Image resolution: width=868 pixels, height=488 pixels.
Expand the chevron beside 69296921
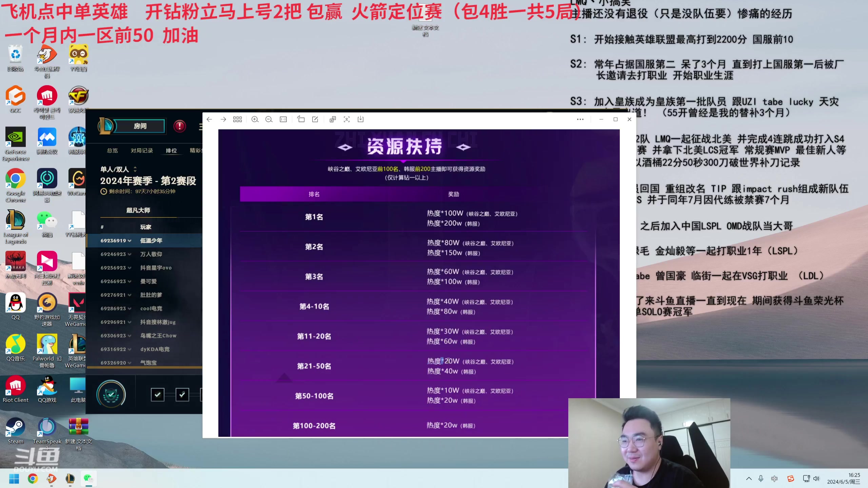click(x=130, y=322)
